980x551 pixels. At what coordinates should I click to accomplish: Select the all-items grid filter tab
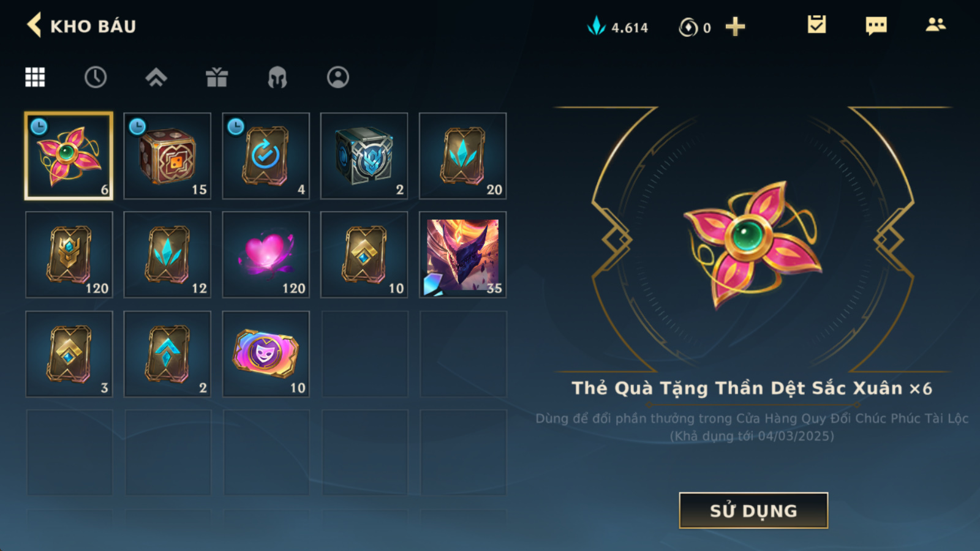[35, 77]
